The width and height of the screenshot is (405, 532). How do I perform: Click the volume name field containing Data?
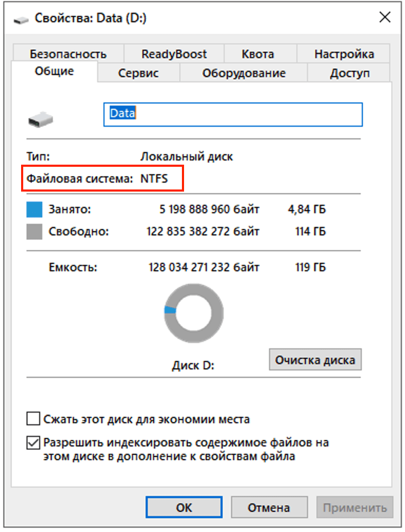coord(233,115)
